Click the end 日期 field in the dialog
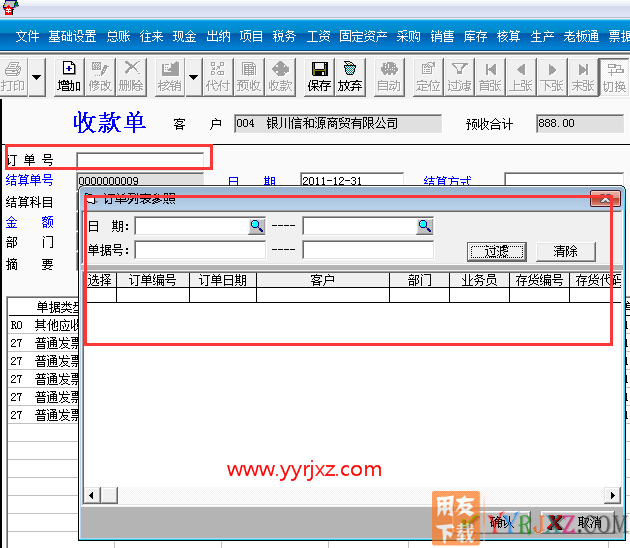The image size is (630, 548). (x=360, y=226)
